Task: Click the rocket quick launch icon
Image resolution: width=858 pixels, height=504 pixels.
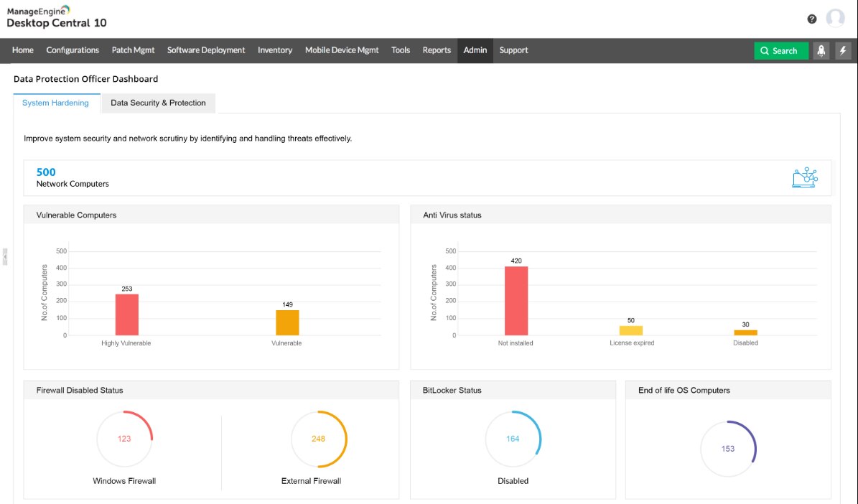Action: click(821, 51)
